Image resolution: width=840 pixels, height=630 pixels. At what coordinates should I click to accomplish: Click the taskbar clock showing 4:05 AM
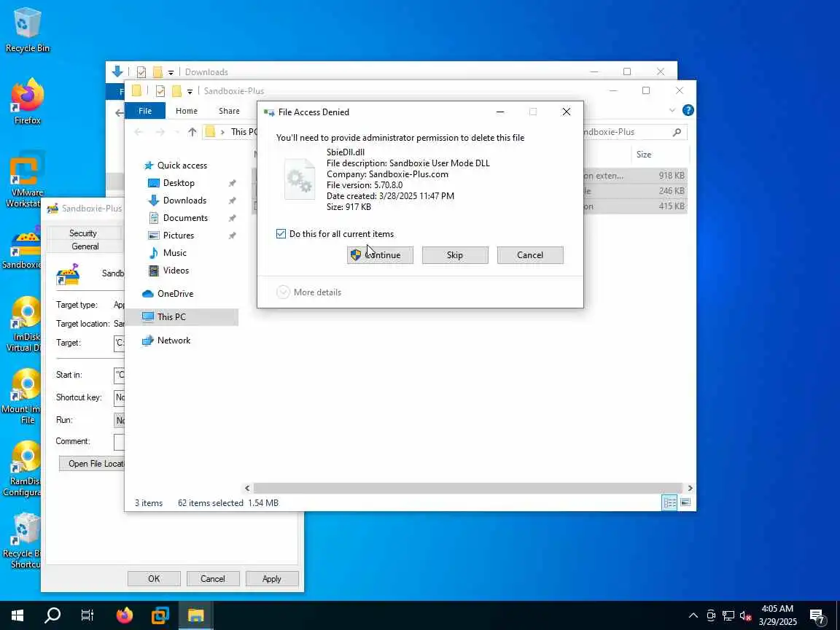[x=777, y=615]
